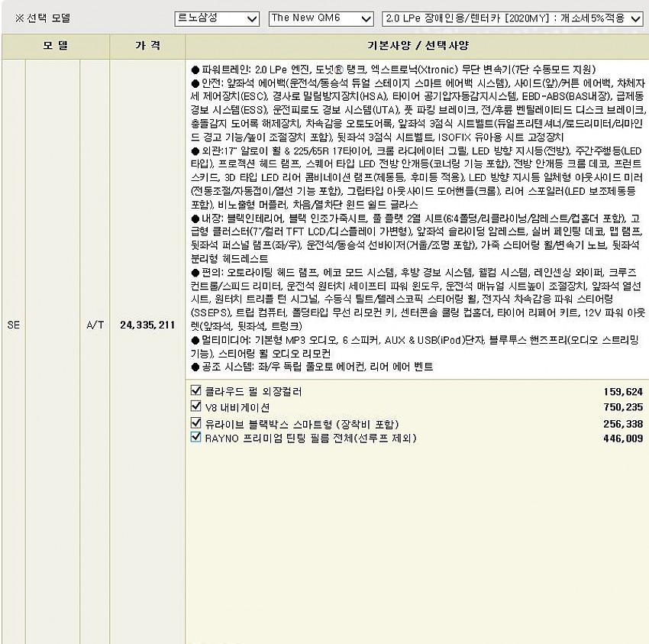Select the 750,235 navigation price
Viewport: 649px width, 644px height.
622,407
